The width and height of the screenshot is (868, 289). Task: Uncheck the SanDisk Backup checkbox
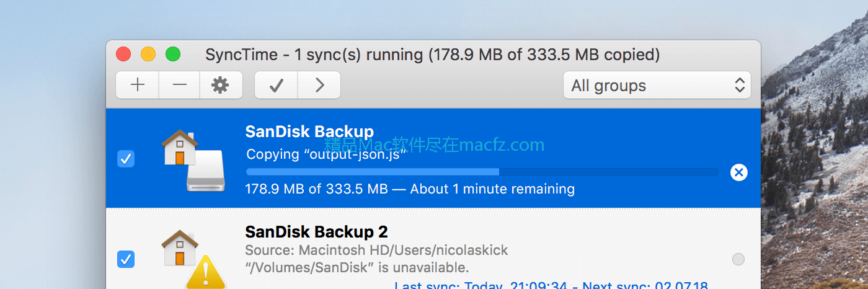(x=126, y=159)
